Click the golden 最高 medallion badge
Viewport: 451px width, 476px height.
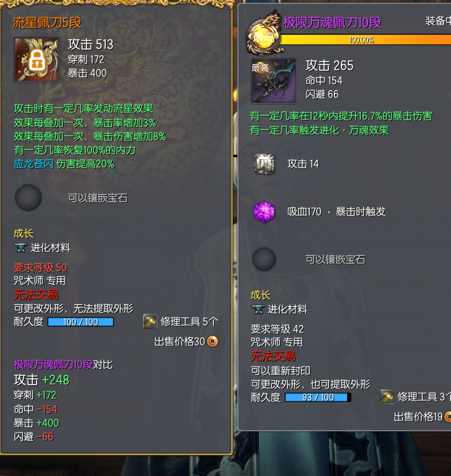[263, 34]
